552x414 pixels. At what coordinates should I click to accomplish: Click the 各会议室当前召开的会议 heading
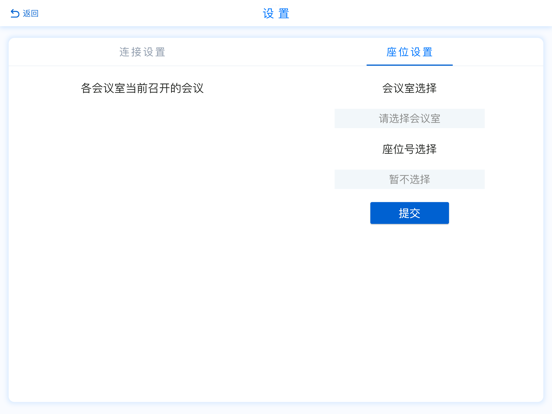coord(142,88)
